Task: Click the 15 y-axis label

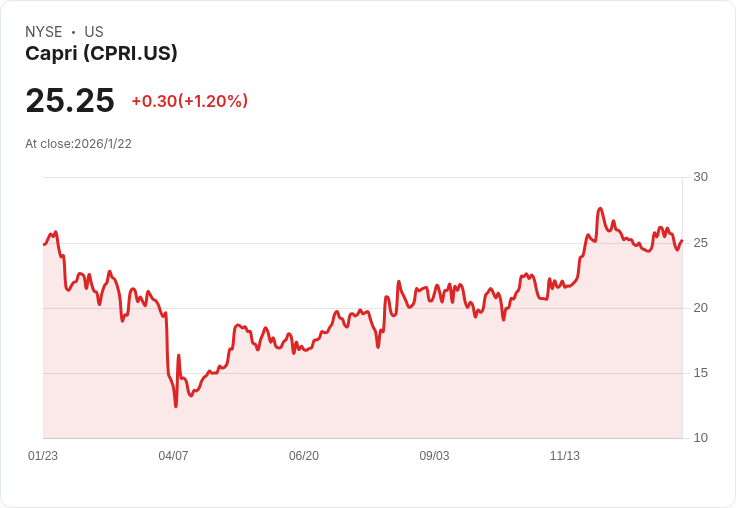Action: point(700,373)
